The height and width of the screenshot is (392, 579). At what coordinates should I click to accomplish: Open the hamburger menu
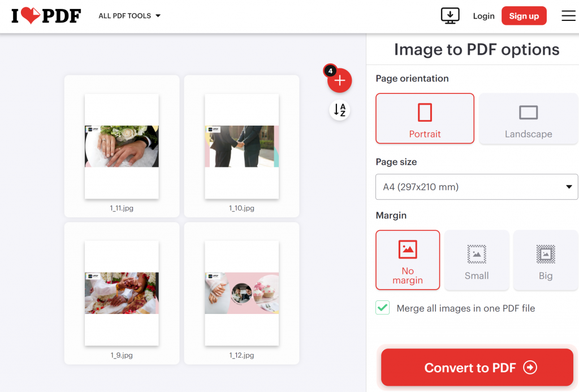tap(568, 15)
